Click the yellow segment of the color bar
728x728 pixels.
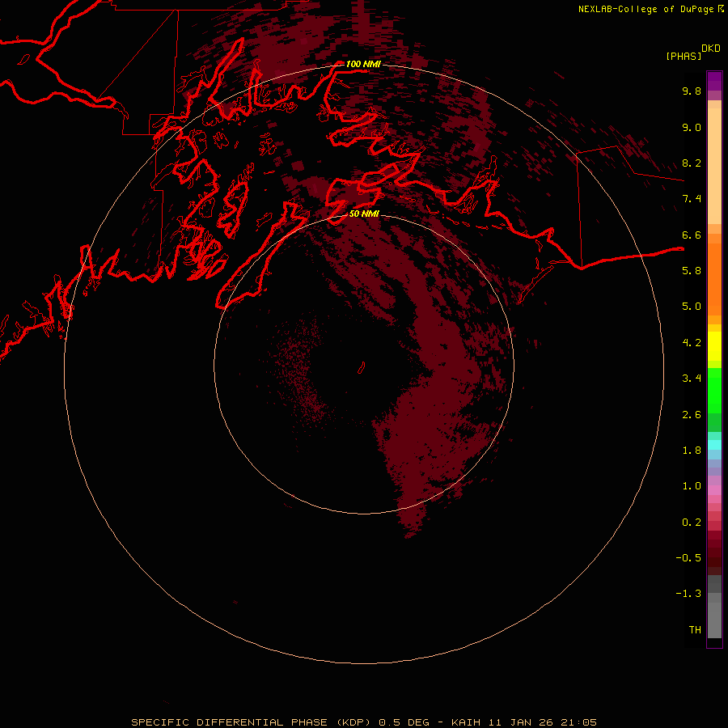(x=714, y=346)
